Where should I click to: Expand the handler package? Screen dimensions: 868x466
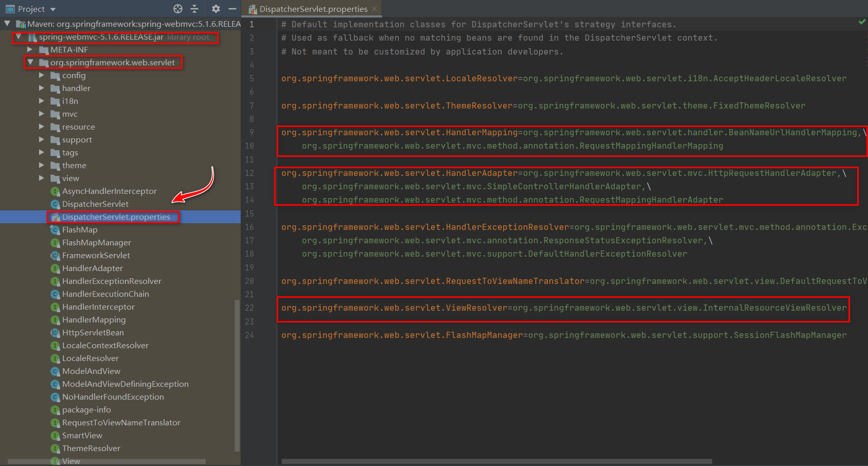[42, 88]
